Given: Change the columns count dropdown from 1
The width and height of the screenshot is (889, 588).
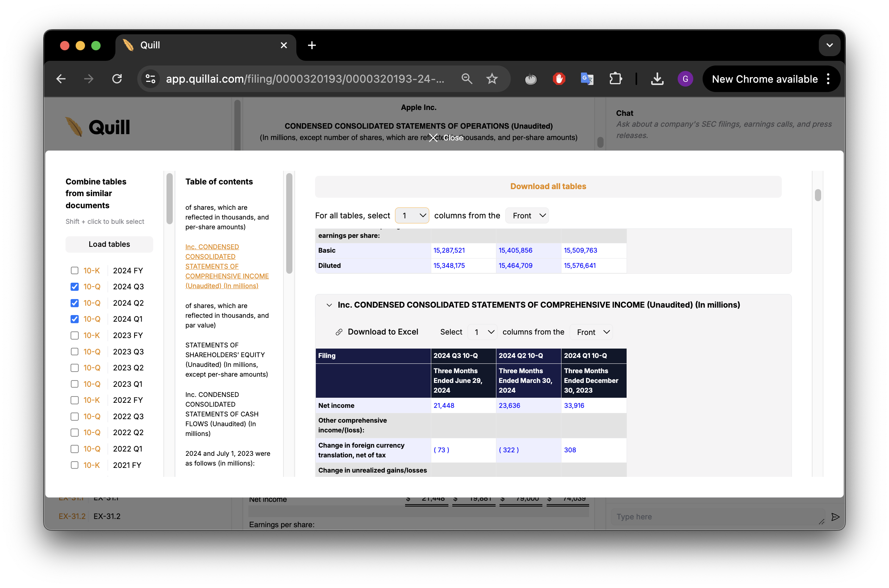Looking at the screenshot, I should (412, 215).
